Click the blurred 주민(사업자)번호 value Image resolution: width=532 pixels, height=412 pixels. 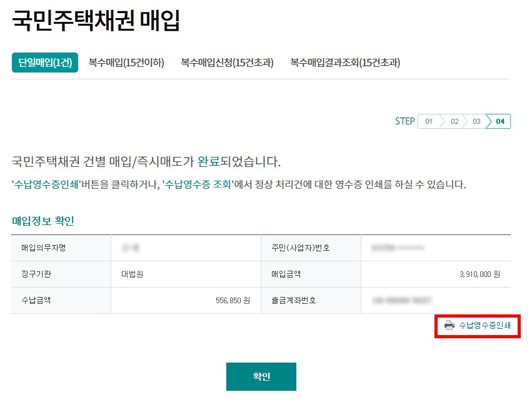[x=398, y=248]
